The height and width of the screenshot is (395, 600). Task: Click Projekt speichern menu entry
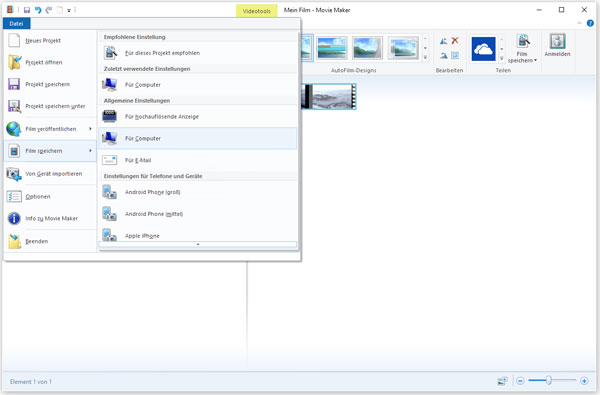[50, 84]
